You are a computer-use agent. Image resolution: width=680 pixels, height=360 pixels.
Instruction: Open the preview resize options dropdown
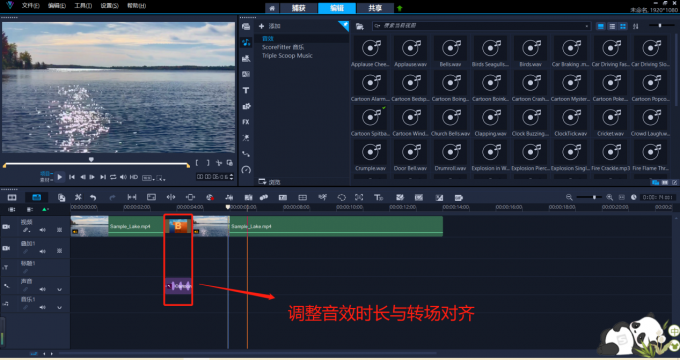click(161, 178)
